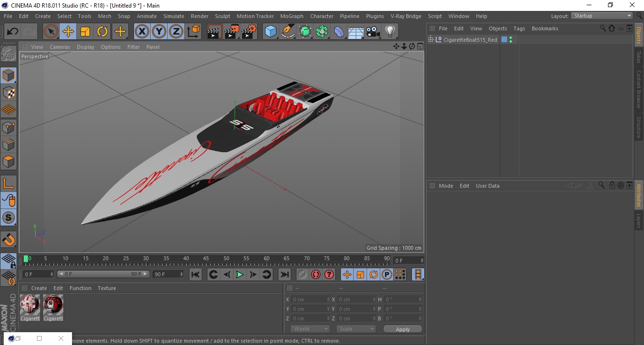Image resolution: width=644 pixels, height=345 pixels.
Task: Switch to Polygons mode
Action: click(9, 161)
